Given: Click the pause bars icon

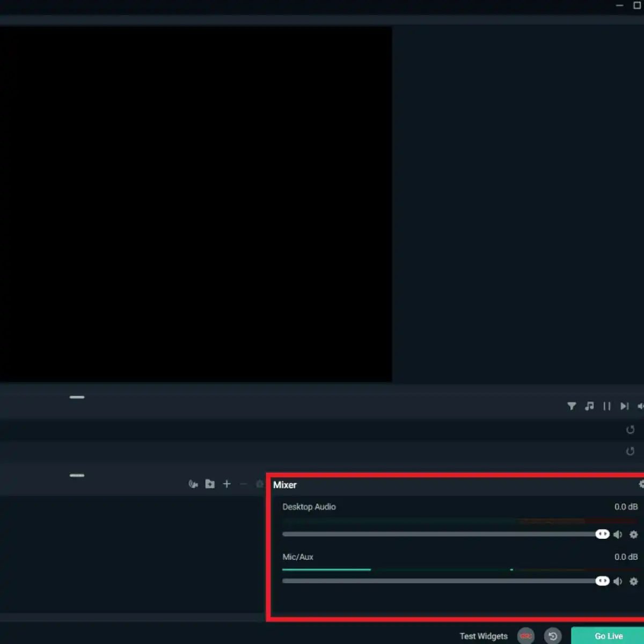Looking at the screenshot, I should pyautogui.click(x=607, y=406).
